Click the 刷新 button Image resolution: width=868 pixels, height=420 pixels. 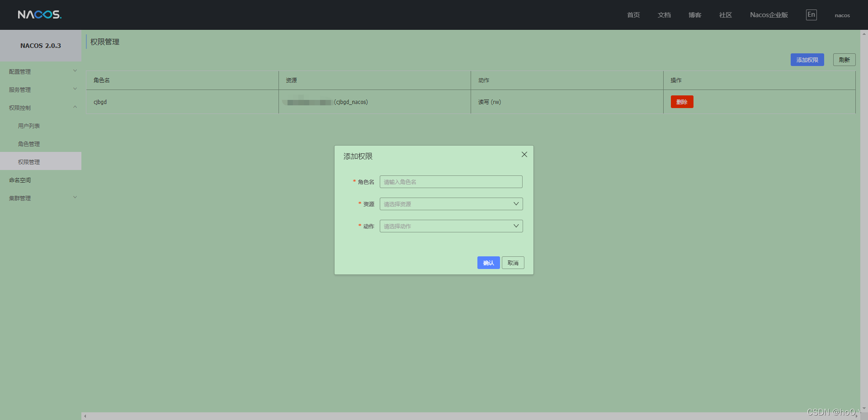[844, 60]
